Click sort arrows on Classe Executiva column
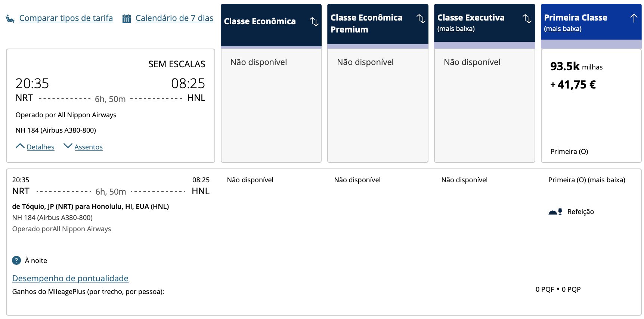 pos(527,18)
